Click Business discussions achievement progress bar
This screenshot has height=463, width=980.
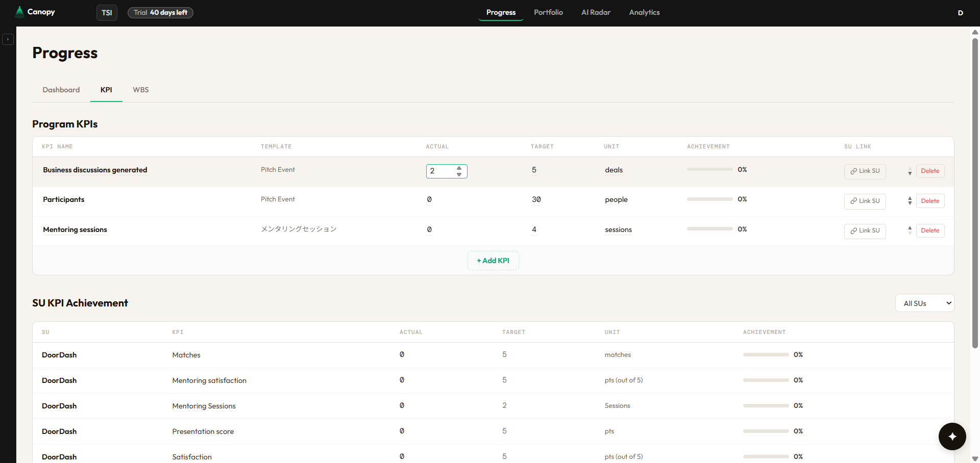[709, 169]
